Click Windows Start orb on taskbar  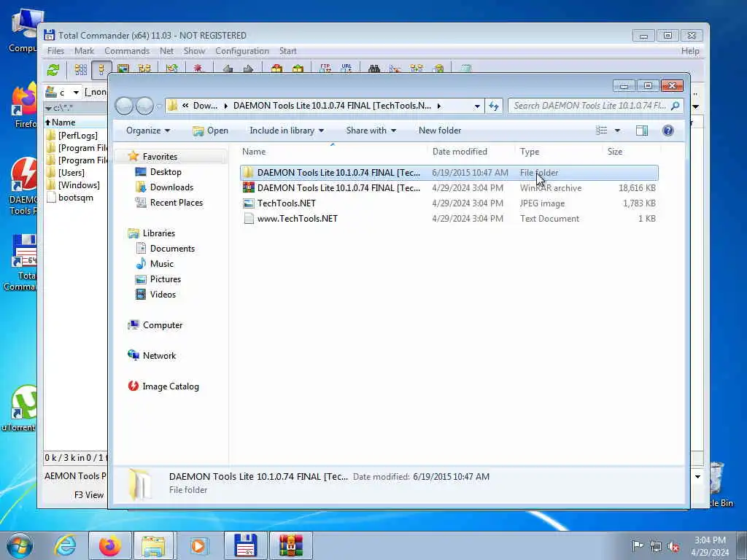tap(19, 545)
